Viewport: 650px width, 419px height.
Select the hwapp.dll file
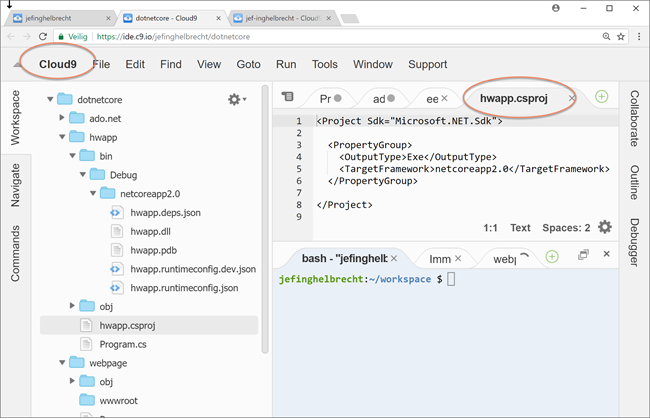150,231
